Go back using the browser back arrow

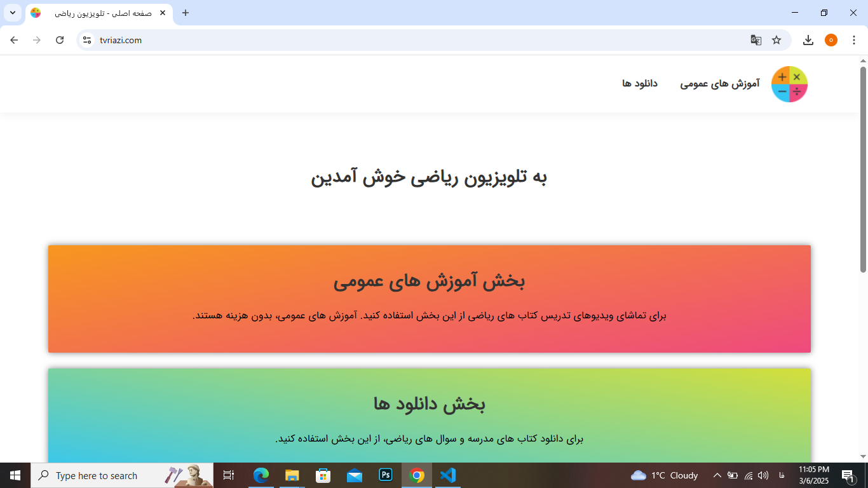(14, 40)
